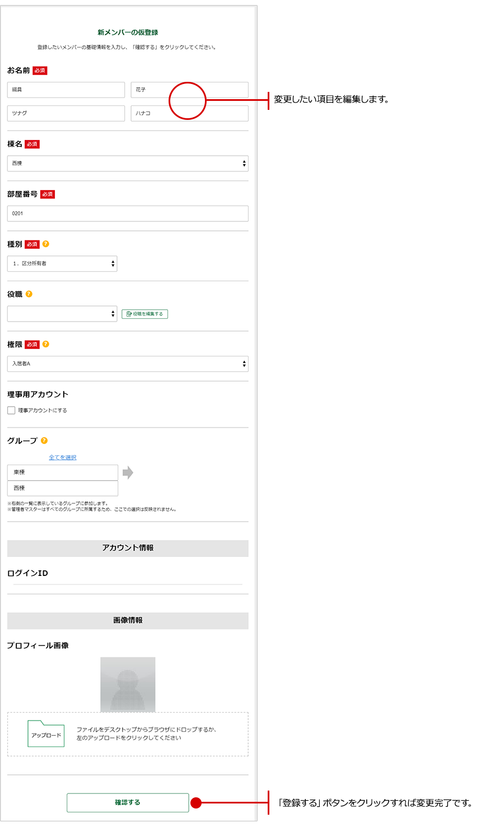504x827 pixels.
Task: Open the 種別 dropdown showing 区分所有者
Action: click(x=62, y=263)
